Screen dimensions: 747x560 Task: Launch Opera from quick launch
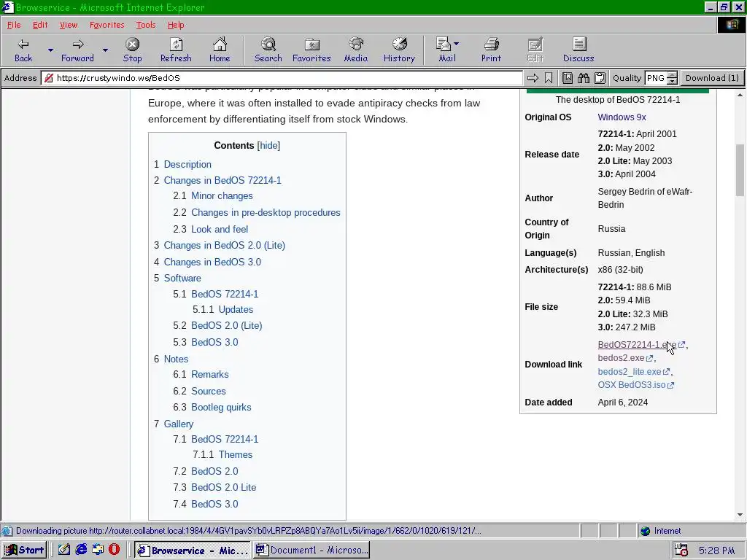(x=115, y=550)
